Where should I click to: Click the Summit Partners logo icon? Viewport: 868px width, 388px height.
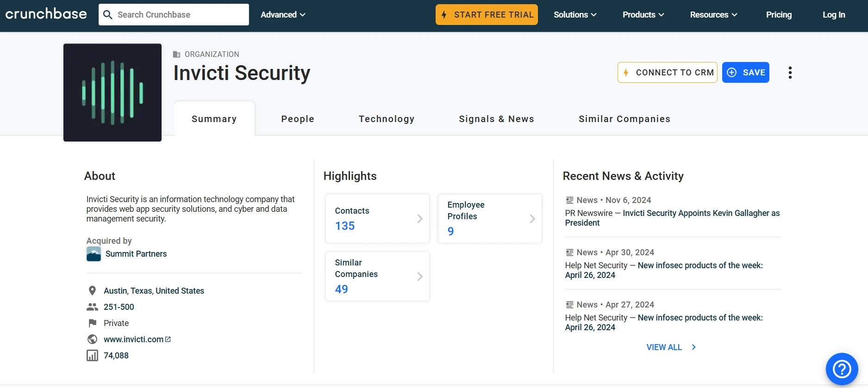tap(94, 254)
